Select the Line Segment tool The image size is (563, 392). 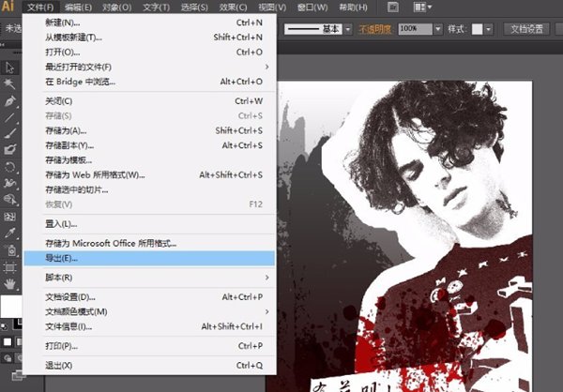click(x=9, y=117)
